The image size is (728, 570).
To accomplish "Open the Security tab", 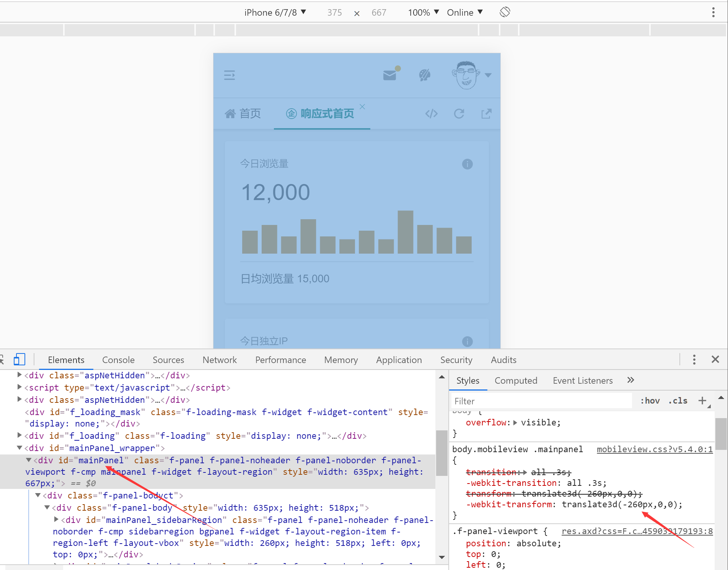I will 456,360.
